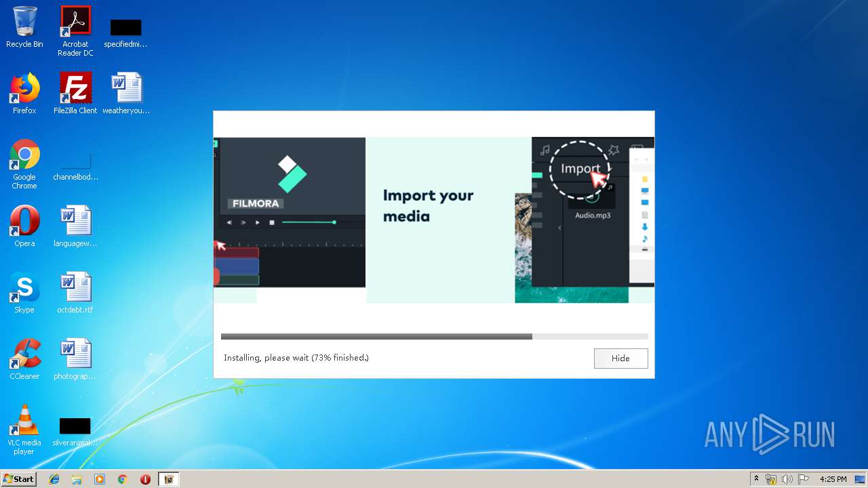
Task: Open Chrome from the taskbar
Action: coord(123,479)
